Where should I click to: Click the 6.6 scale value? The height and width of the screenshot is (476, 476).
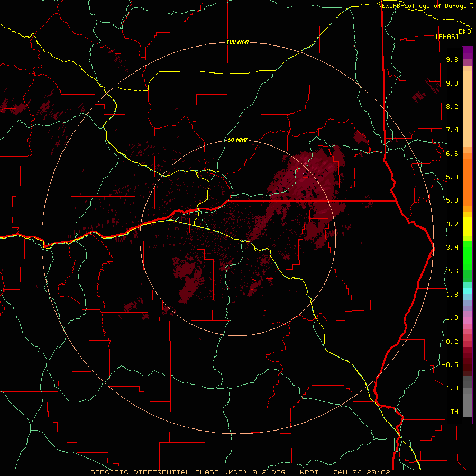(x=452, y=153)
